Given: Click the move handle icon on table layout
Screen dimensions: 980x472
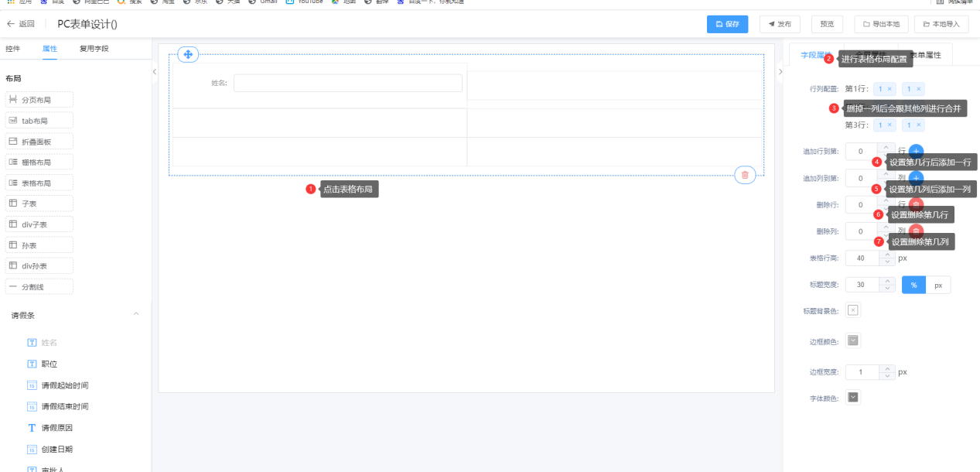Looking at the screenshot, I should [x=188, y=54].
